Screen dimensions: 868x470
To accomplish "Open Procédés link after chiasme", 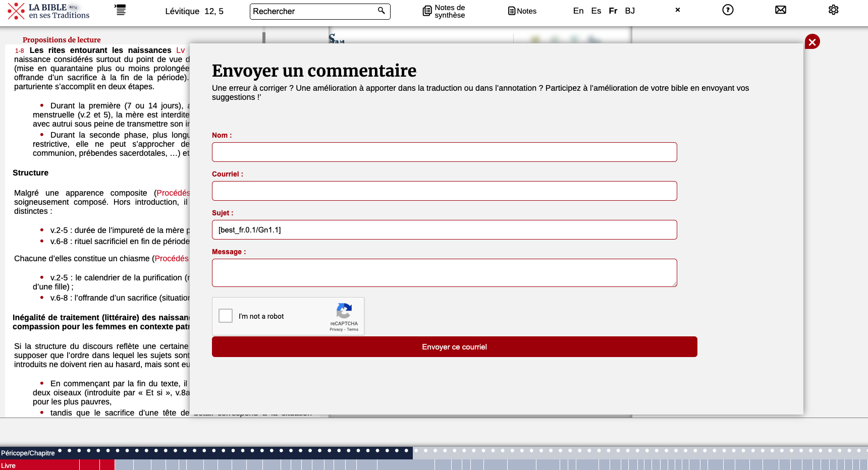I will [x=172, y=259].
